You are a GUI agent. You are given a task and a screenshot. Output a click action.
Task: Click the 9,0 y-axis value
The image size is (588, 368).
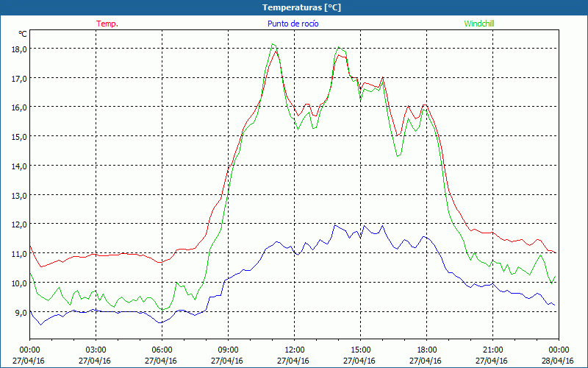click(x=21, y=312)
